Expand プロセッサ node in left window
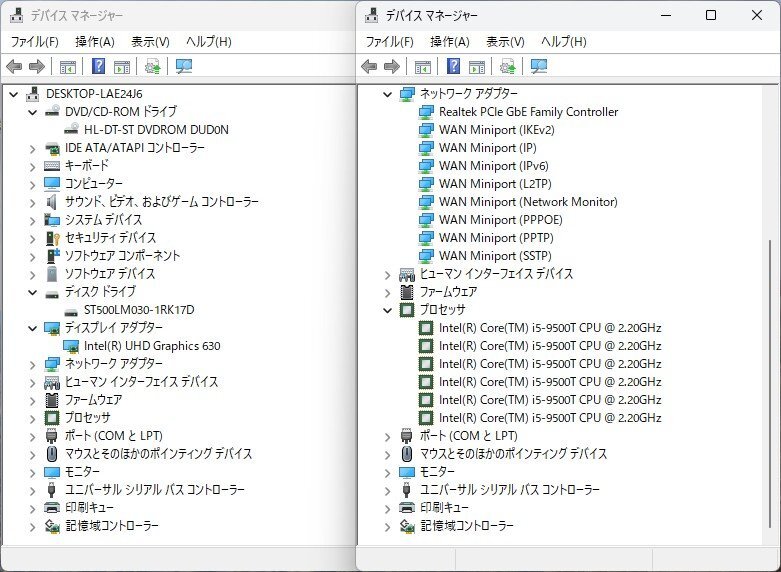The image size is (781, 572). (32, 419)
